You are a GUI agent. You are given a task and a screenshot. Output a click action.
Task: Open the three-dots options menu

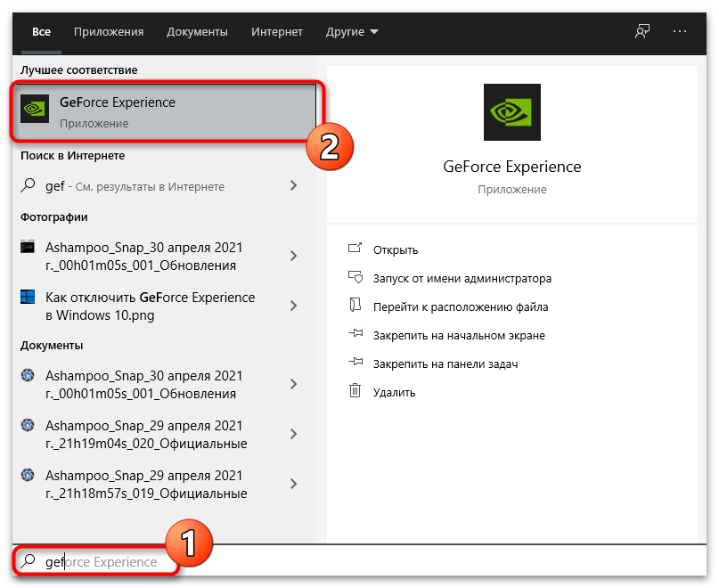(x=681, y=31)
